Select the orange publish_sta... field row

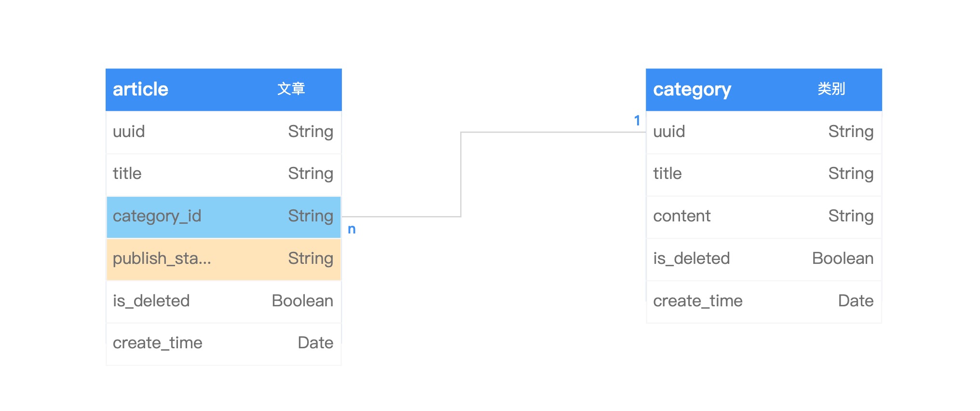click(x=223, y=259)
